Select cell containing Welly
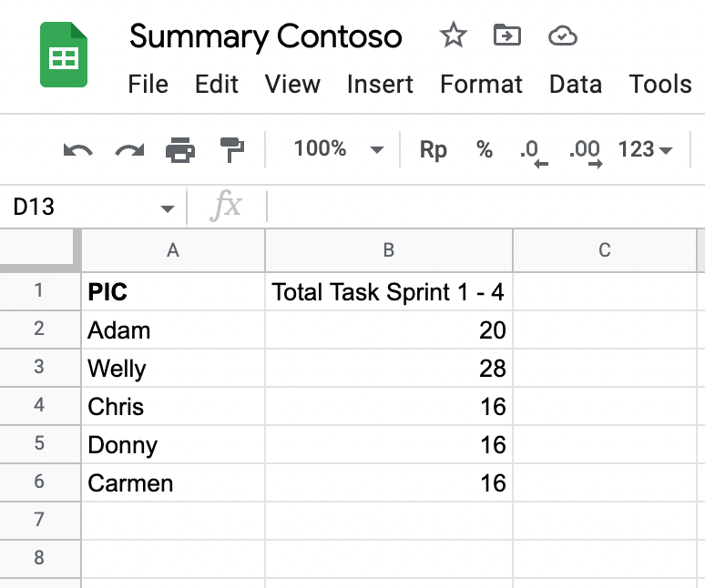Image resolution: width=705 pixels, height=588 pixels. (173, 369)
